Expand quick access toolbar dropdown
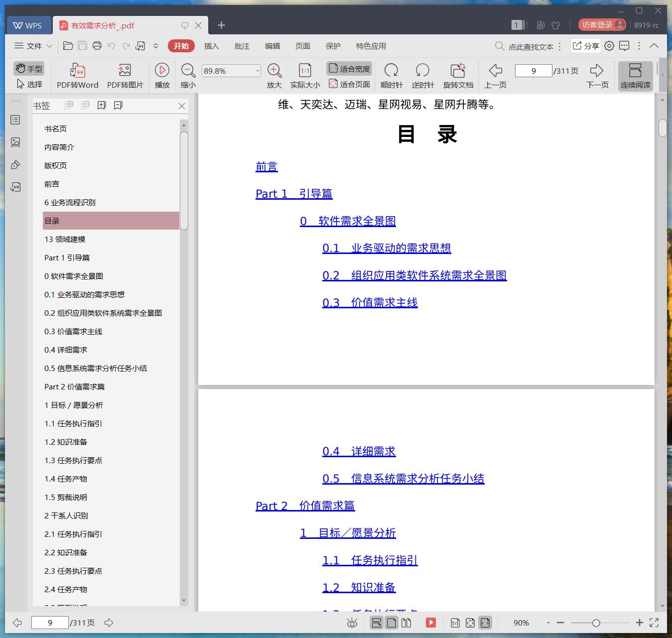Viewport: 672px width, 638px height. click(155, 46)
